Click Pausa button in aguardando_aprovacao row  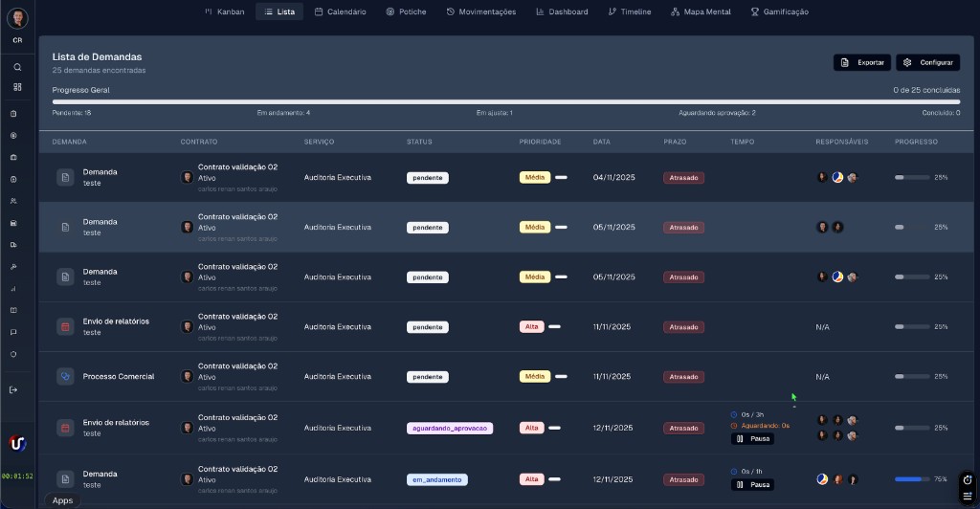(x=752, y=439)
